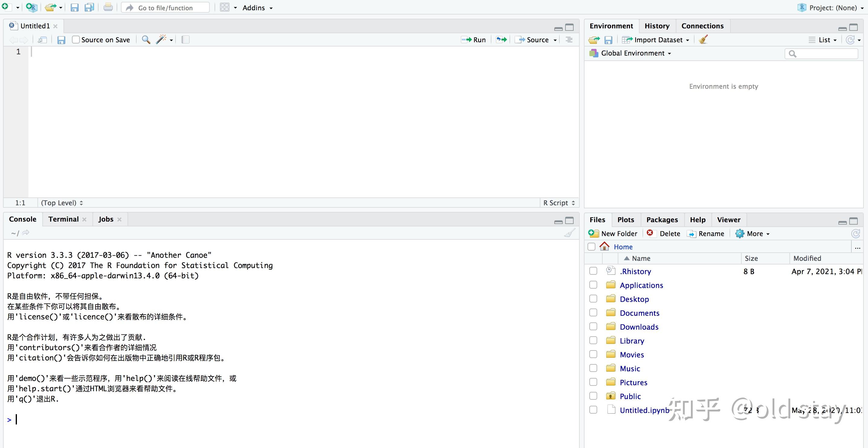
Task: Open the Find/Replace magnifier icon
Action: (146, 40)
